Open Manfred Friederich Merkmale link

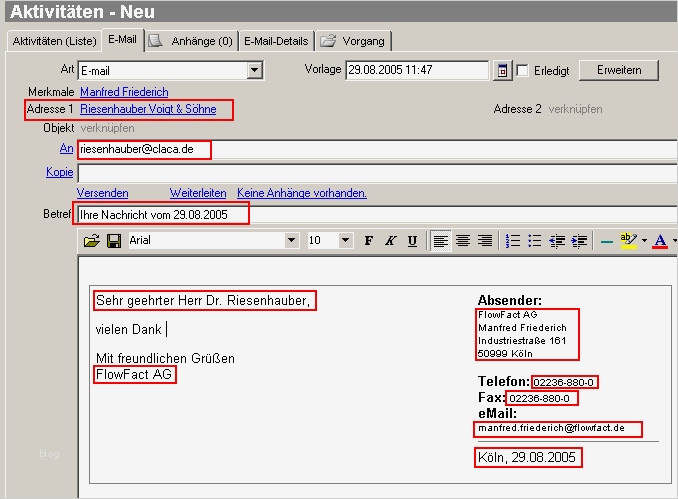124,92
